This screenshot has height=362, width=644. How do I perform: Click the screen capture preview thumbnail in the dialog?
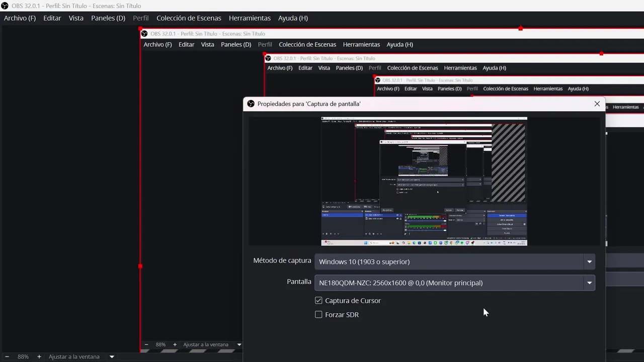424,181
